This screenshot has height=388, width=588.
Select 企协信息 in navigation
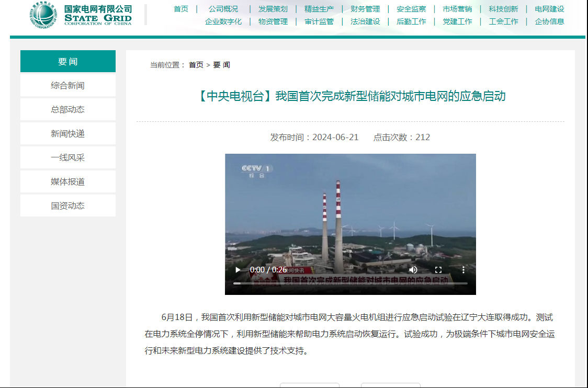[x=550, y=22]
